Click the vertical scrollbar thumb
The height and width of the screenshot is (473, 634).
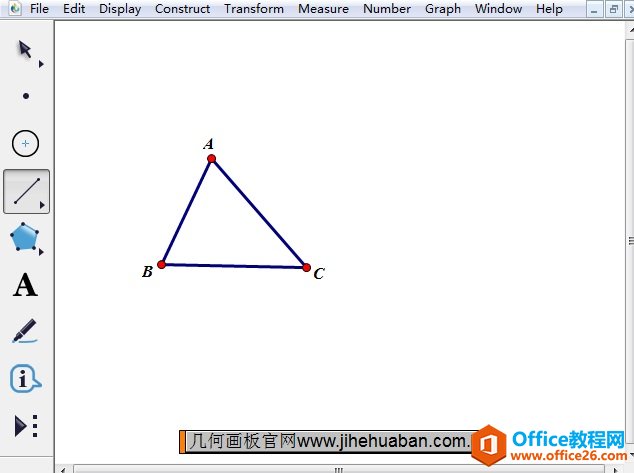tap(631, 241)
